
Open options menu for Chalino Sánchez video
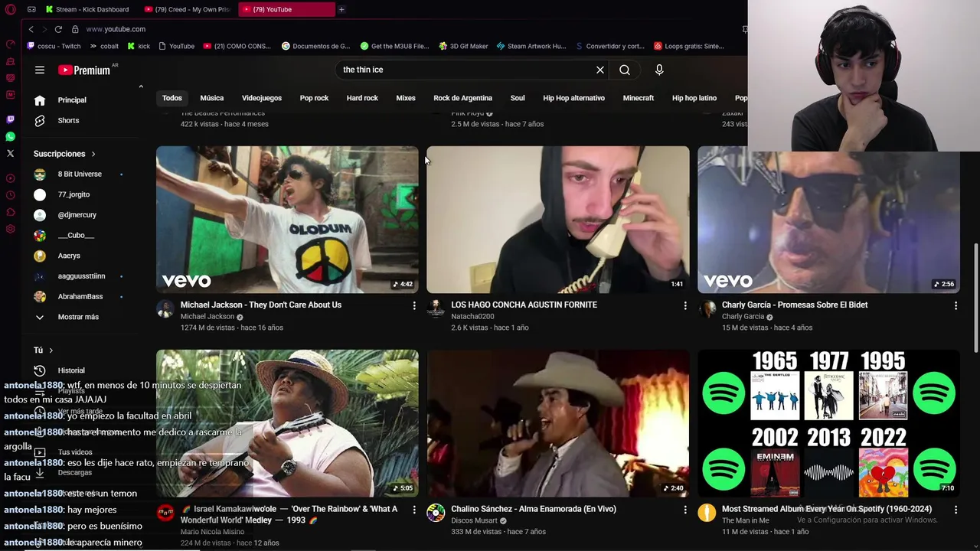coord(685,510)
